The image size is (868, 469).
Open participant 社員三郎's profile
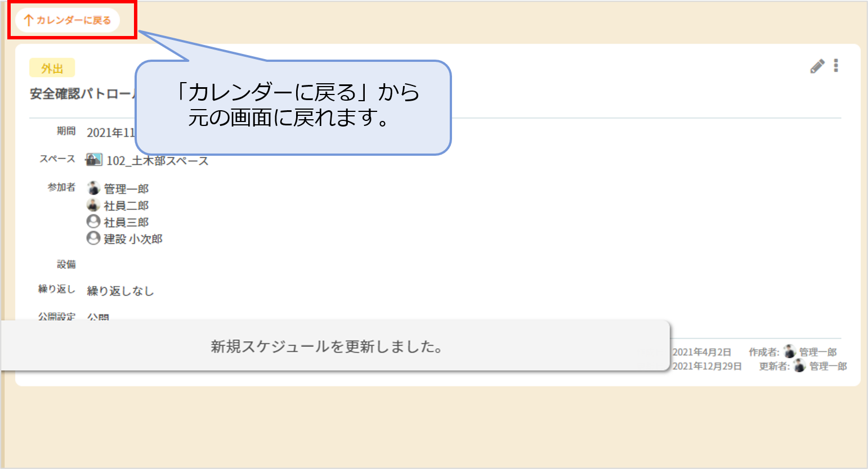(x=126, y=222)
